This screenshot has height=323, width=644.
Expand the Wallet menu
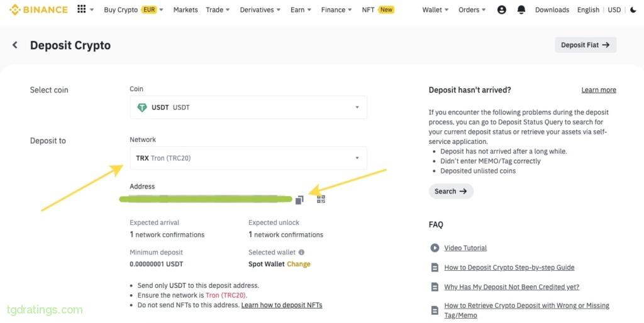pos(435,9)
